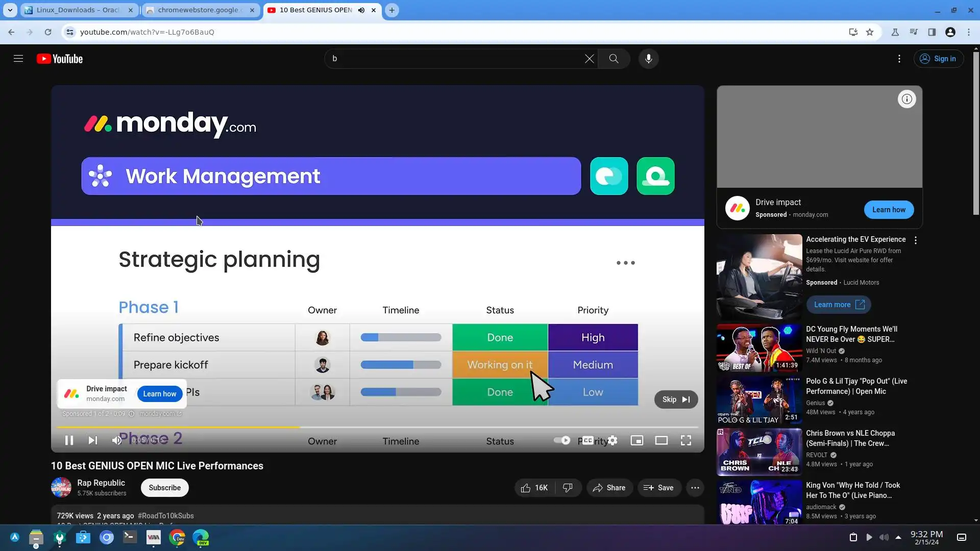Switch to theater mode view
The image size is (980, 551).
(x=661, y=440)
